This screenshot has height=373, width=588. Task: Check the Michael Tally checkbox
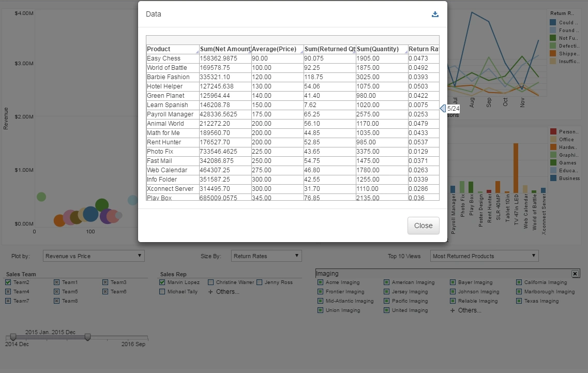tap(162, 291)
